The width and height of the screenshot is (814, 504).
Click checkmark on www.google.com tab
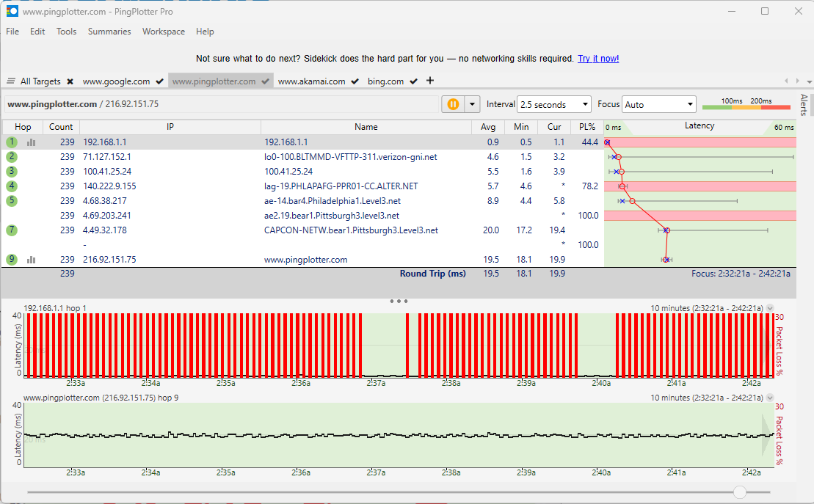coord(159,81)
